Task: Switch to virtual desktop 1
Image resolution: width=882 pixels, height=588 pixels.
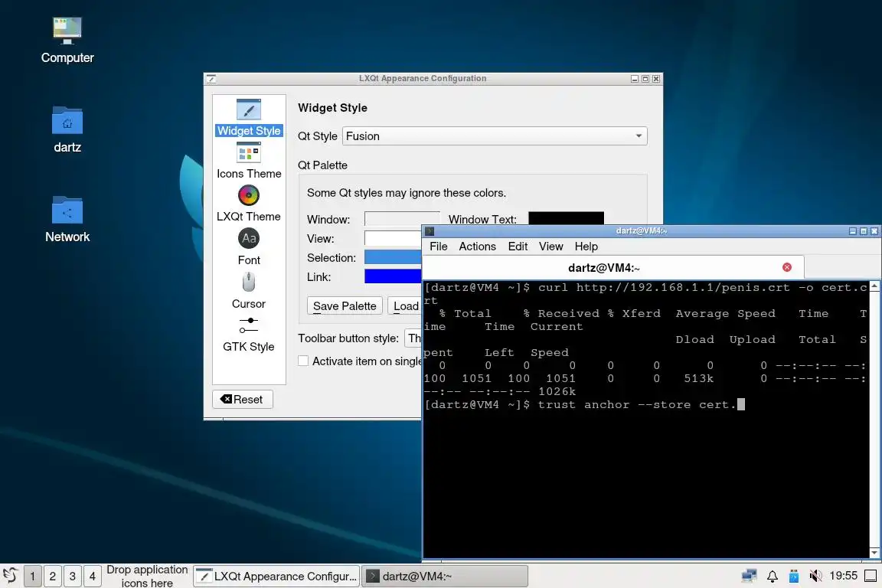Action: [33, 576]
